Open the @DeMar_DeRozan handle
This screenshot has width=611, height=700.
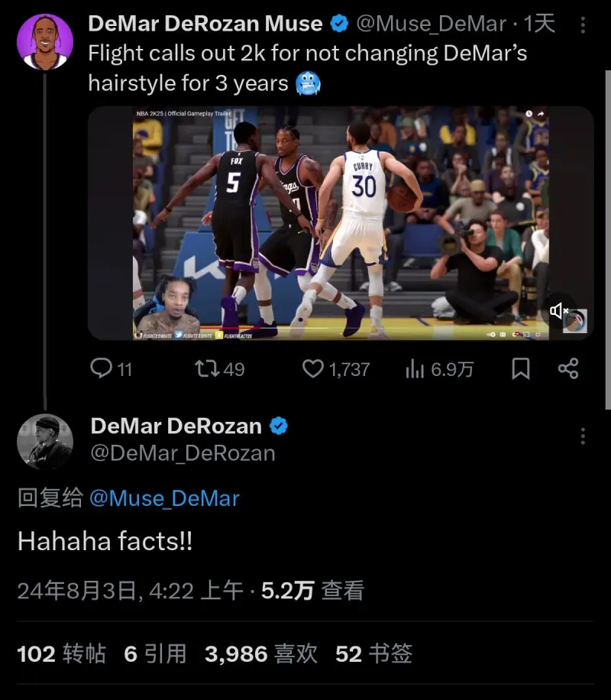(x=183, y=452)
